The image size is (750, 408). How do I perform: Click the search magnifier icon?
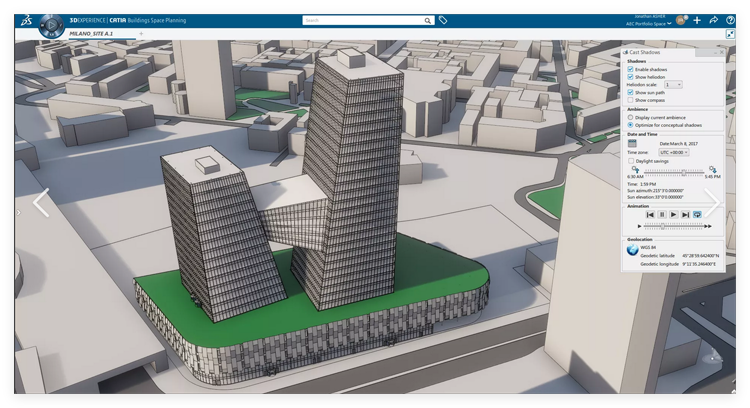[x=428, y=20]
